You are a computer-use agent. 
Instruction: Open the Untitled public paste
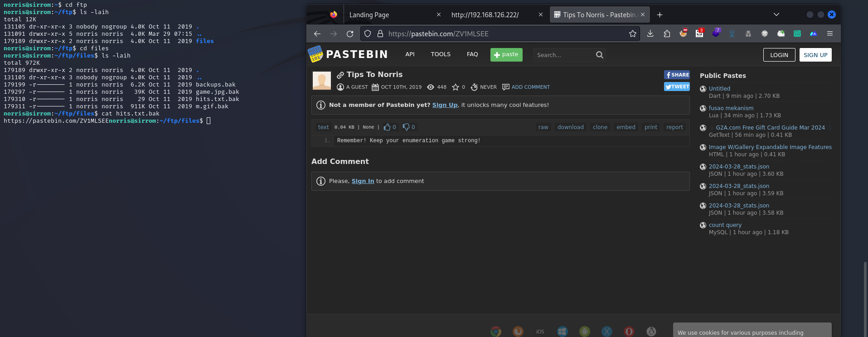pos(719,88)
